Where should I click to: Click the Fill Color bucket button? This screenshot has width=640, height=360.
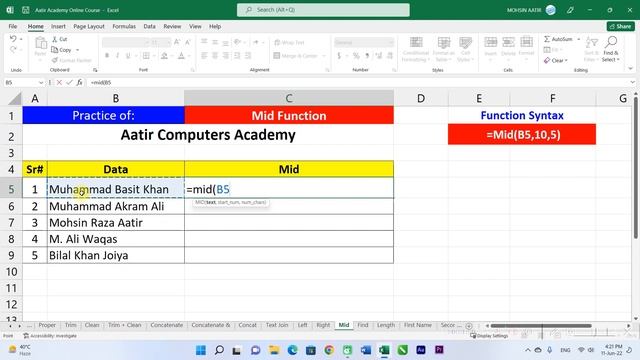164,56
